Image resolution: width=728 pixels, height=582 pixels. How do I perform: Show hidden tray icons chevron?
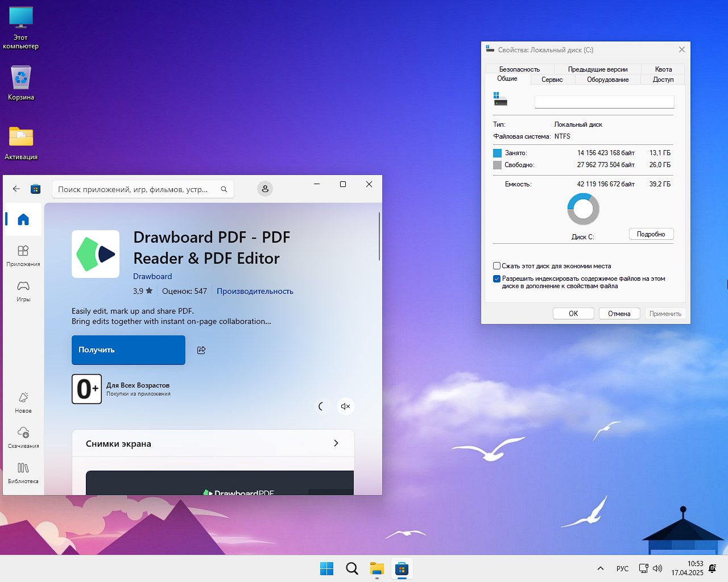[x=600, y=568]
